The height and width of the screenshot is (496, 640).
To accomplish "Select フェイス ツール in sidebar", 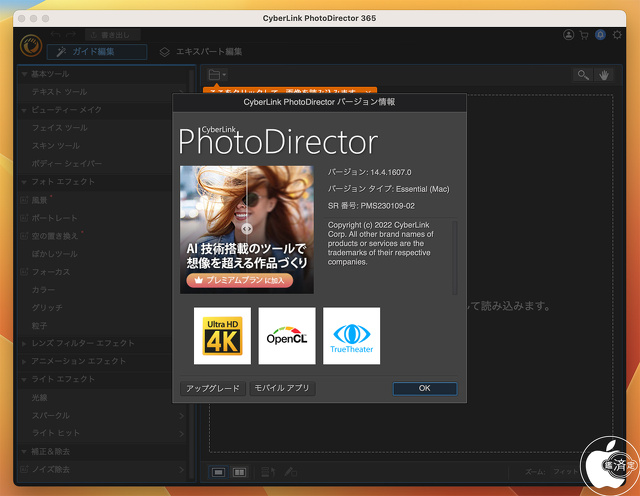I will tap(60, 128).
